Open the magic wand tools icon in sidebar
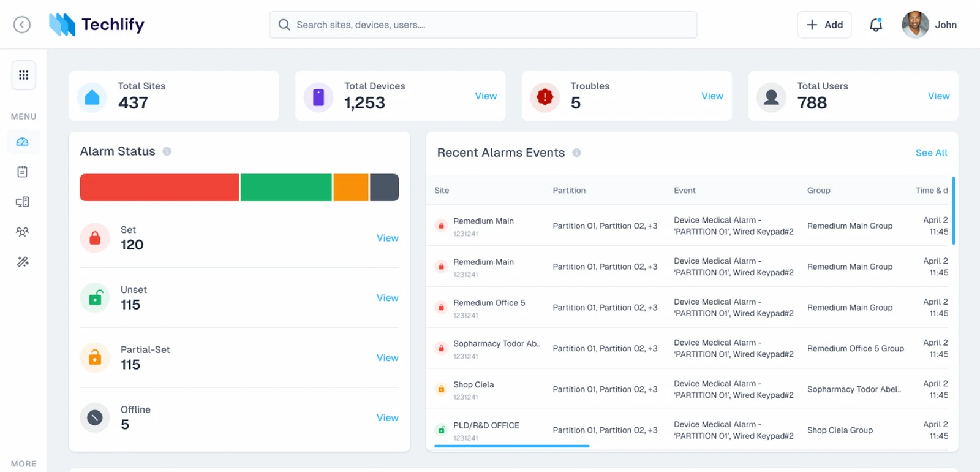 click(x=23, y=262)
